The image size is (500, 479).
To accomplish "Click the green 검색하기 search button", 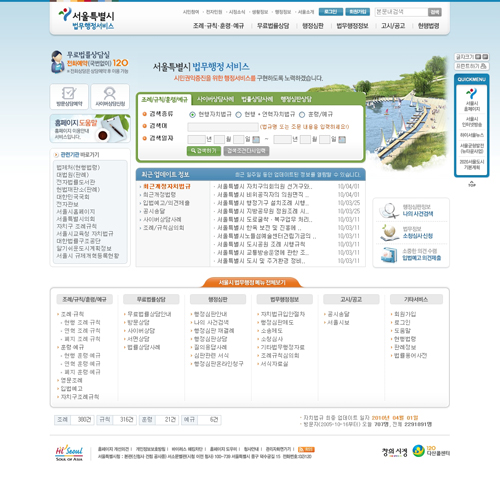I will (204, 151).
